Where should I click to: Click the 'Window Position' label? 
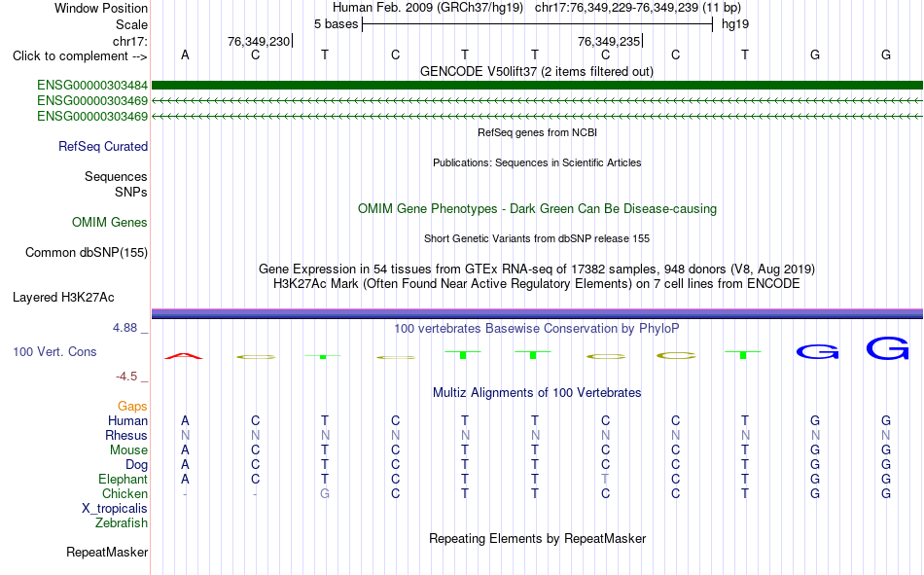pos(101,8)
